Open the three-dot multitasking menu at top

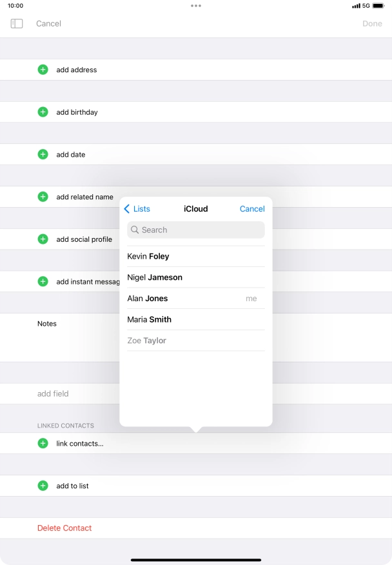(196, 6)
